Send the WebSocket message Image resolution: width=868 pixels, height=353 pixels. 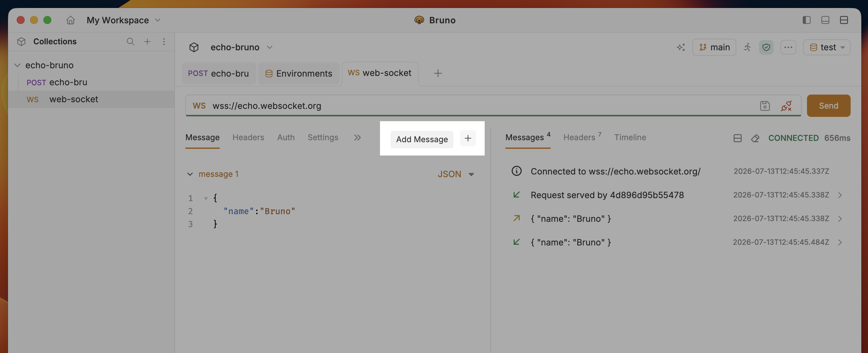click(x=828, y=106)
